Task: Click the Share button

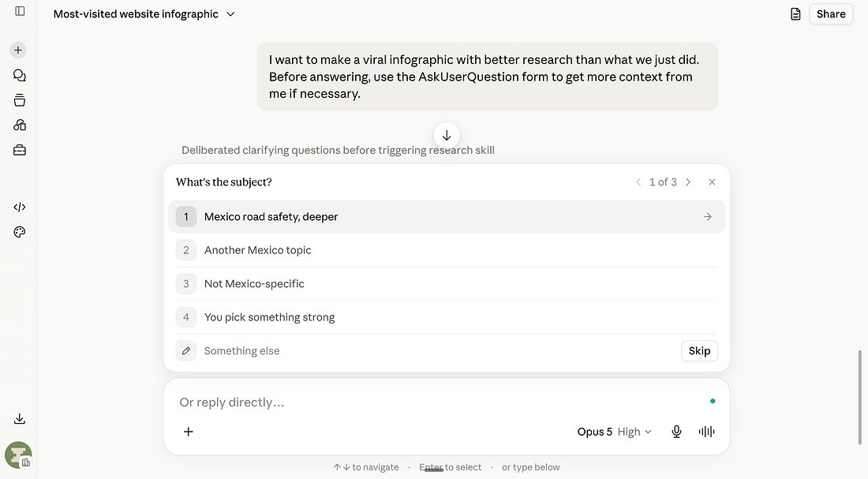Action: (x=831, y=14)
